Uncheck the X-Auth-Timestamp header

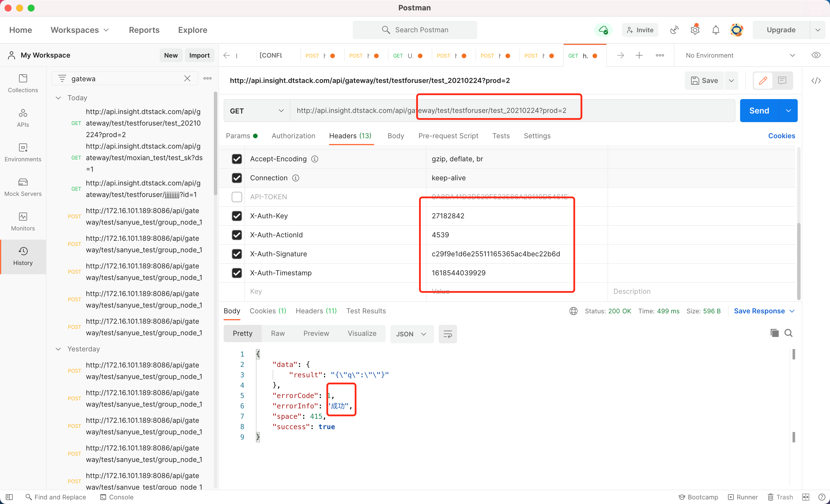coord(237,273)
